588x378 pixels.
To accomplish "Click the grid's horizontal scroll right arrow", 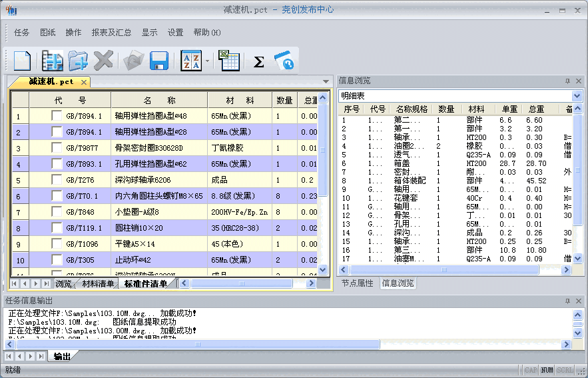I will click(311, 283).
